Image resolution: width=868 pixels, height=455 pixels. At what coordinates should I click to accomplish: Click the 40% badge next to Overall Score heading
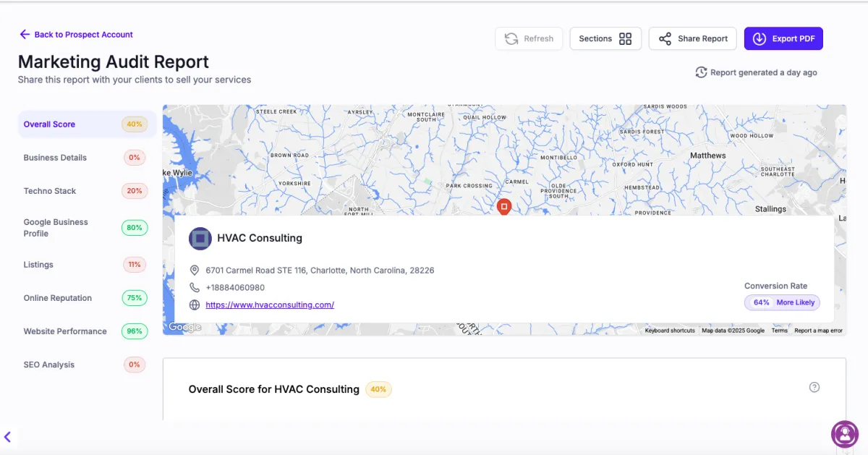(378, 389)
